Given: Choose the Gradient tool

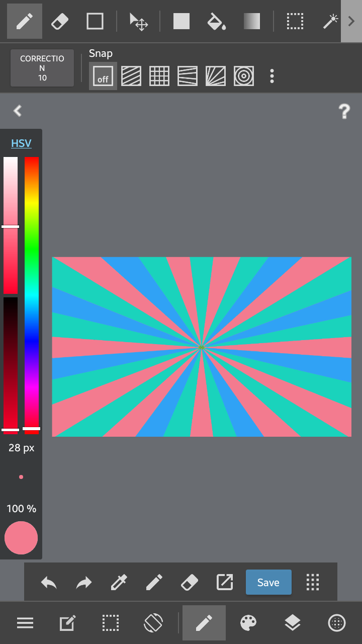Looking at the screenshot, I should pyautogui.click(x=252, y=21).
